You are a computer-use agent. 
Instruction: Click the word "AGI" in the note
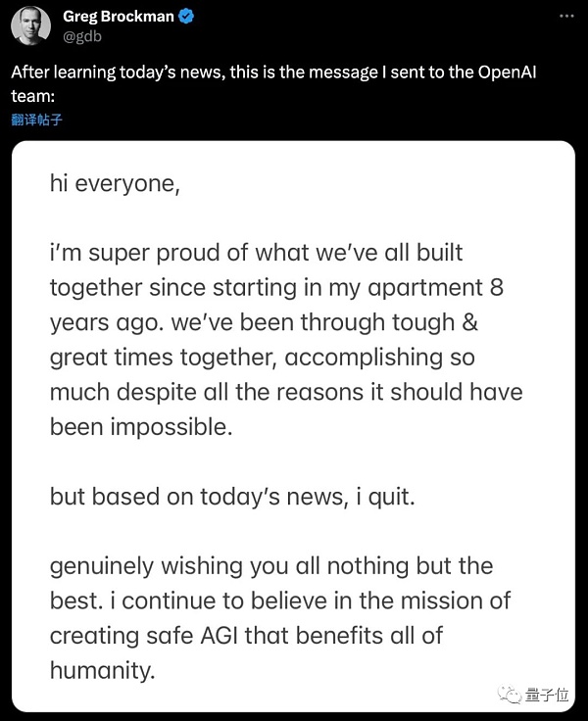click(x=223, y=635)
